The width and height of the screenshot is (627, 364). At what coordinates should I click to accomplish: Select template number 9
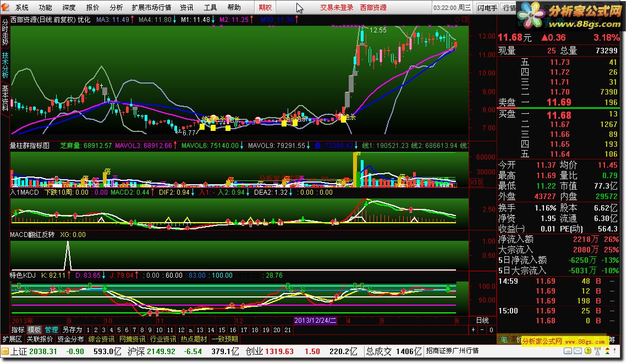pos(150,330)
